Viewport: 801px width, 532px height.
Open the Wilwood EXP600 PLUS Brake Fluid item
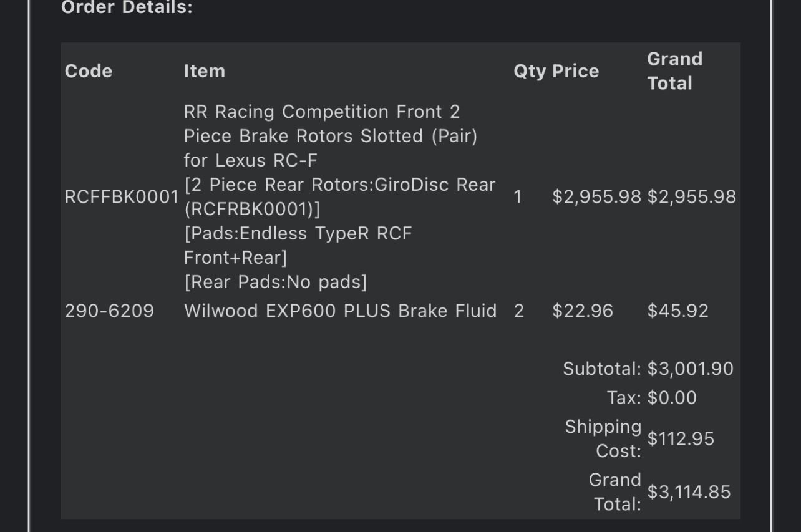[340, 311]
